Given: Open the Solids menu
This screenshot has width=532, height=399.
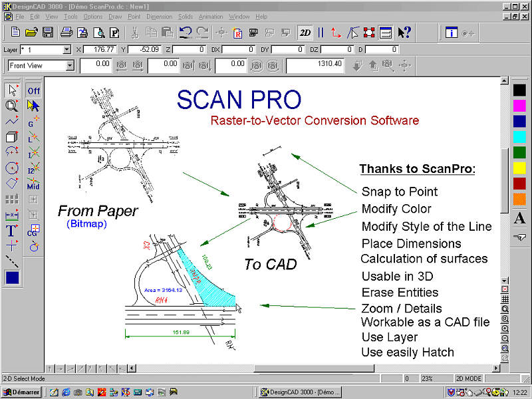Looking at the screenshot, I should click(186, 16).
